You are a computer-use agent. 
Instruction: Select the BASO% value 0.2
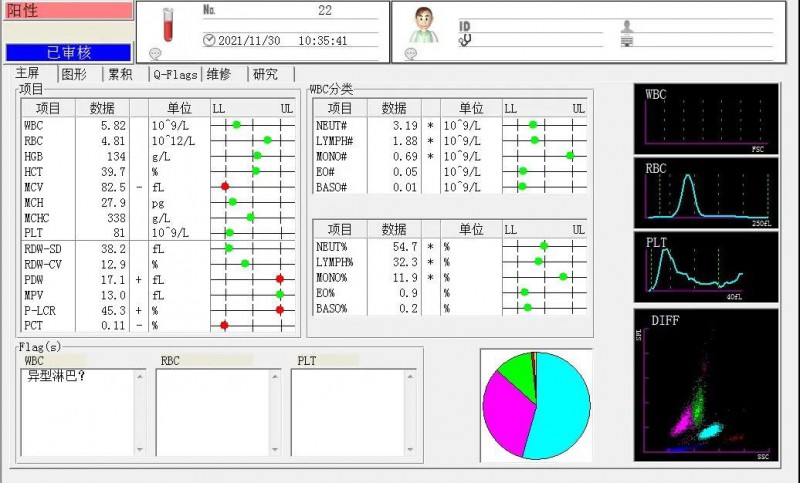(x=408, y=309)
